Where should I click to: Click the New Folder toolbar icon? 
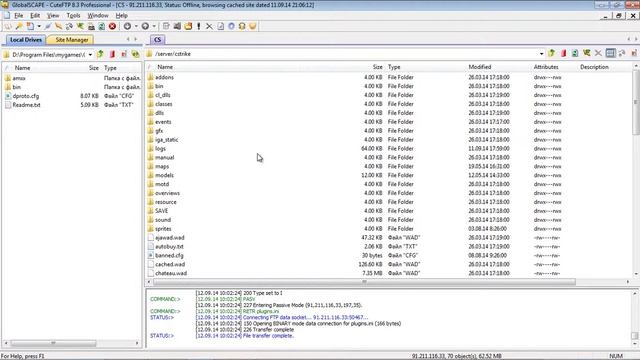tap(188, 26)
